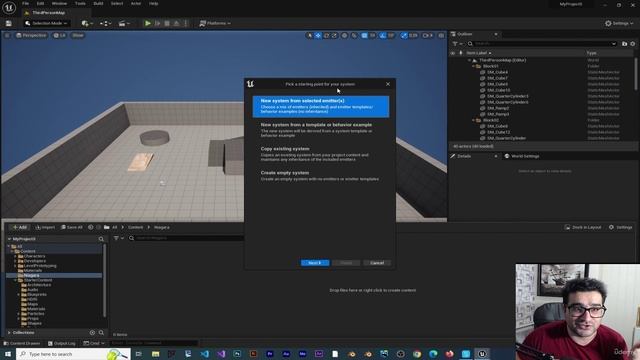Open the Lit view mode dropdown
The image size is (640, 360).
click(x=60, y=36)
